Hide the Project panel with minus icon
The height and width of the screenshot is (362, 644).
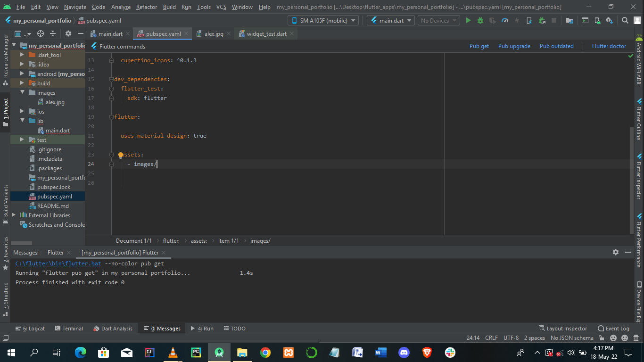point(80,33)
